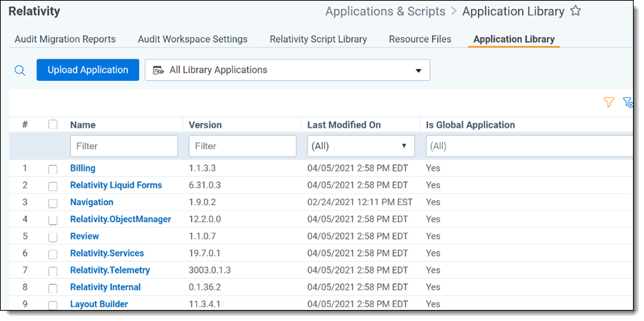Open the Relativity.Telemetry link
Viewport: 644px width, 321px height.
[x=110, y=270]
